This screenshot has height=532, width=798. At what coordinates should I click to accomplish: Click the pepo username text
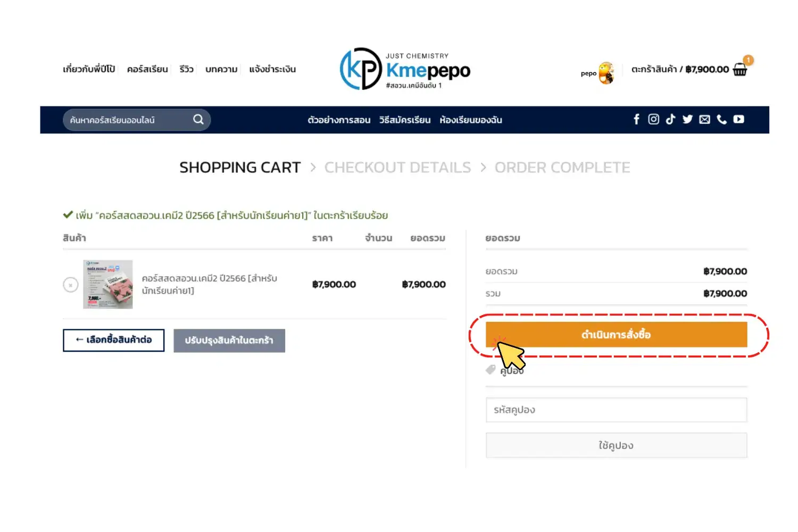pyautogui.click(x=588, y=73)
